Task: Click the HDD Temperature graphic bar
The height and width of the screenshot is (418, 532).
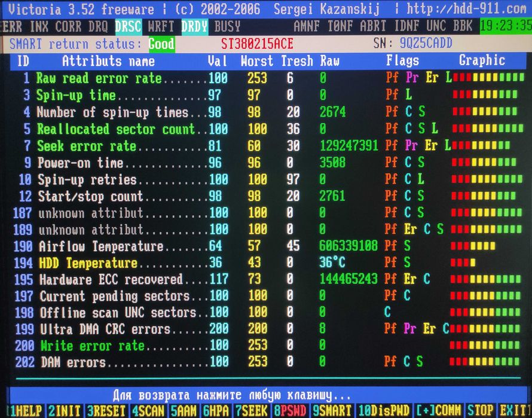Action: coord(463,263)
